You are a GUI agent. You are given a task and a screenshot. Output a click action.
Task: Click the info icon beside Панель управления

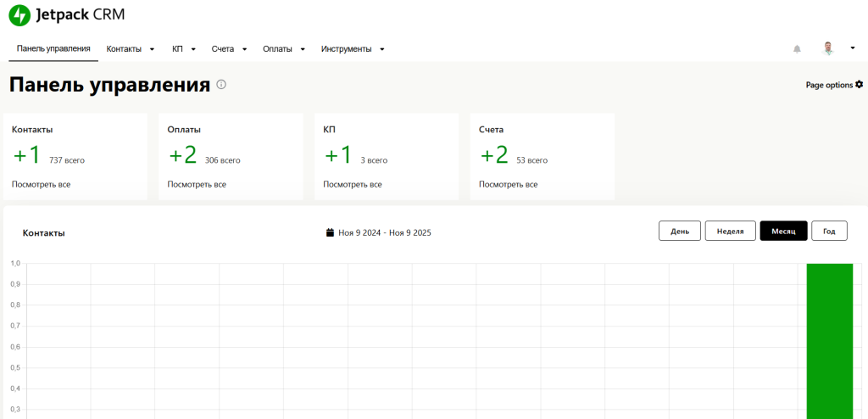221,85
